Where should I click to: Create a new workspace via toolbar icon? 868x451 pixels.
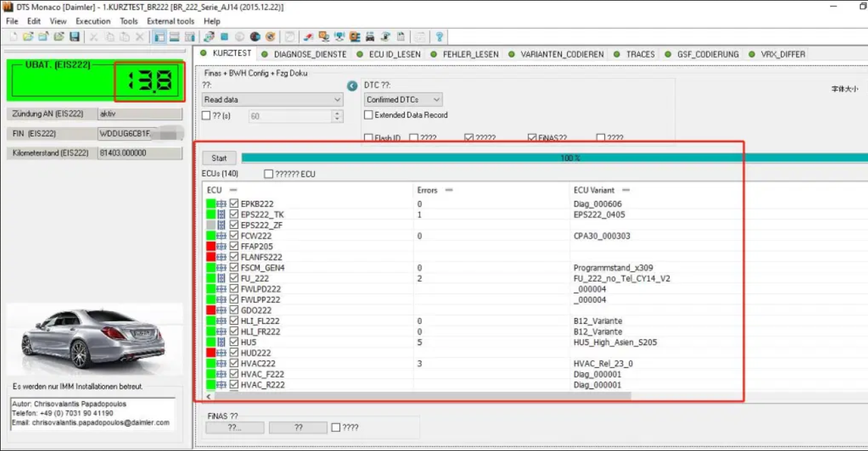pyautogui.click(x=13, y=37)
